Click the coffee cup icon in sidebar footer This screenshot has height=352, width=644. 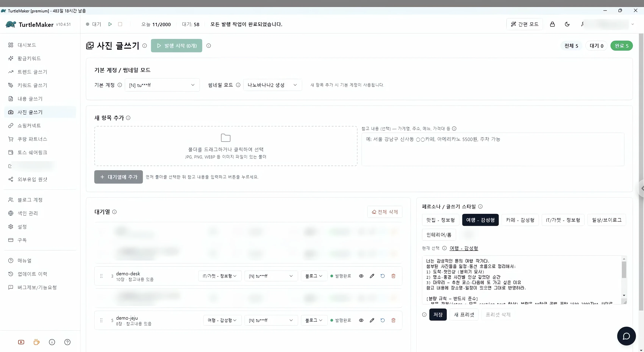pos(37,342)
